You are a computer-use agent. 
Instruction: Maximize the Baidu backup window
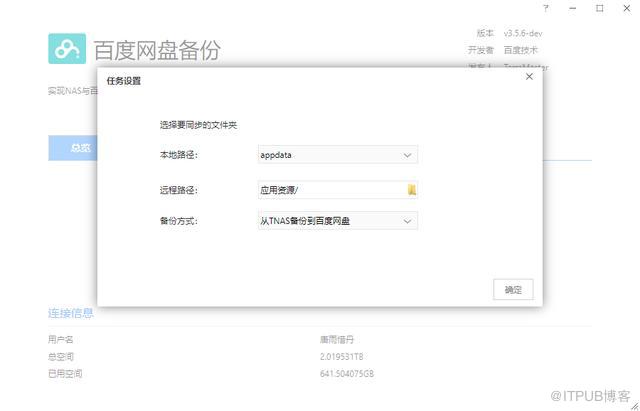[x=600, y=8]
